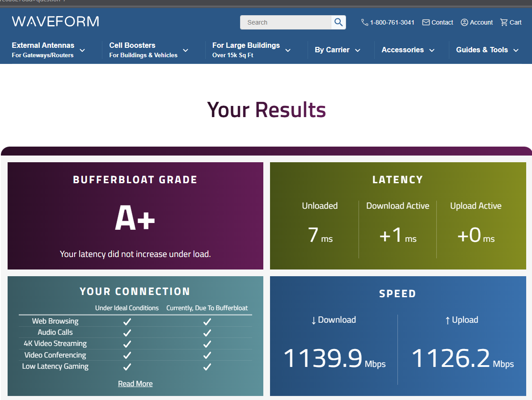Viewport: 532px width, 400px height.
Task: Focus the Search input field
Action: coord(286,22)
